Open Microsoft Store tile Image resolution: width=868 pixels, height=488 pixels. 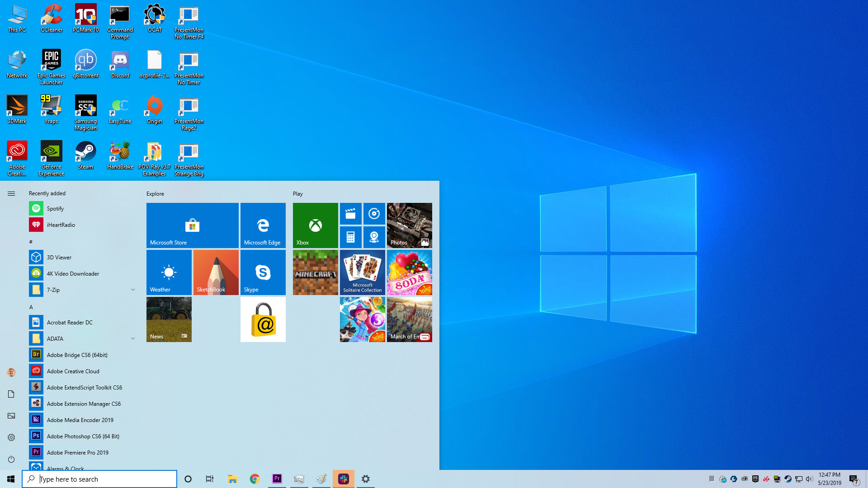(x=192, y=225)
